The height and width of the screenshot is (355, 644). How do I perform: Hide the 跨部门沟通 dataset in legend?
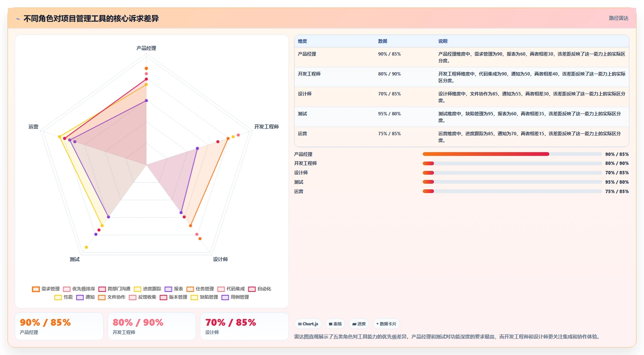114,289
